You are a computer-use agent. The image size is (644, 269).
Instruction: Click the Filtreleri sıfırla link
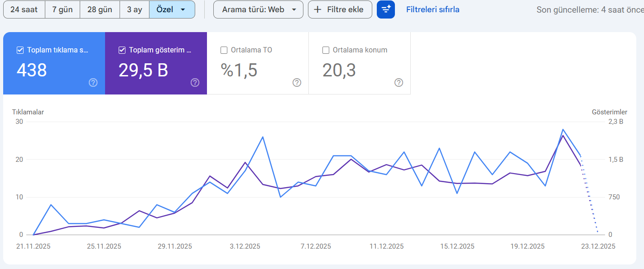tap(433, 9)
